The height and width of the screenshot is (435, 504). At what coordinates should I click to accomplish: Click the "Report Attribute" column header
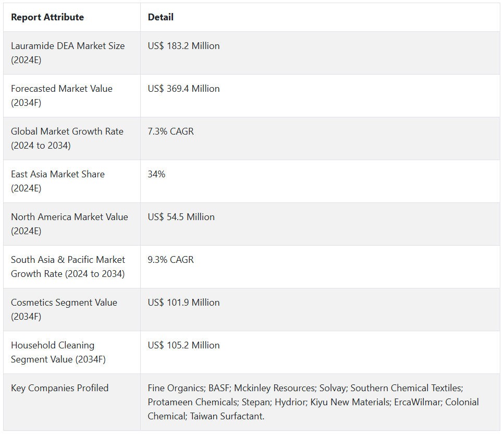47,17
